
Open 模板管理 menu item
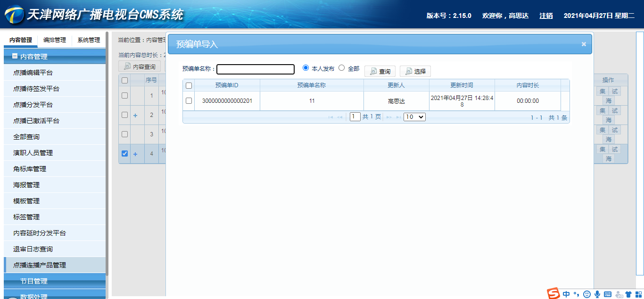pyautogui.click(x=55, y=201)
